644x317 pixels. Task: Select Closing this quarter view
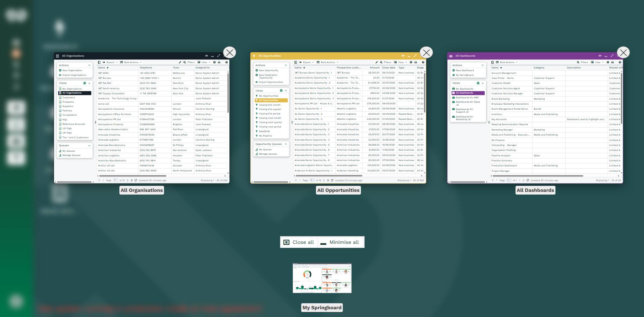[x=268, y=109]
